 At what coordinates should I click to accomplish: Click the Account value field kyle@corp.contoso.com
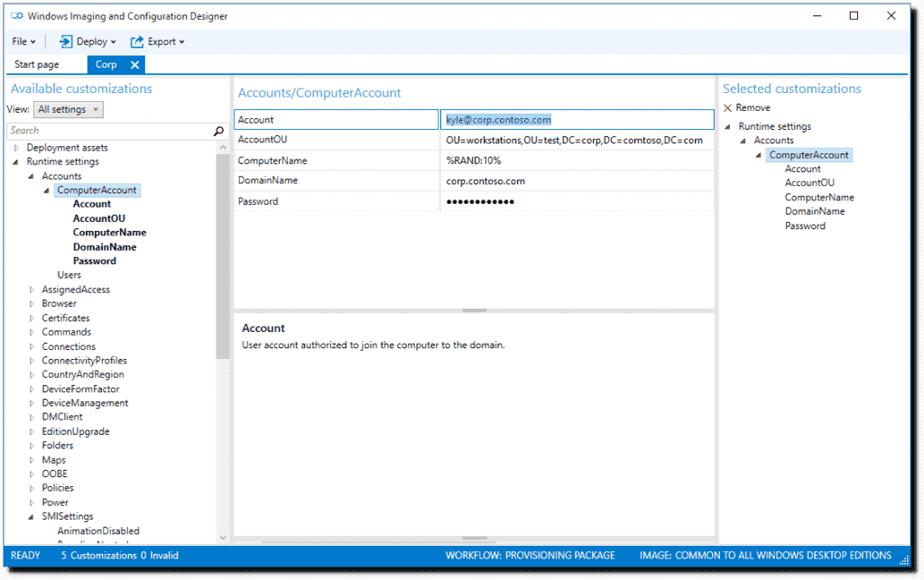(x=577, y=120)
